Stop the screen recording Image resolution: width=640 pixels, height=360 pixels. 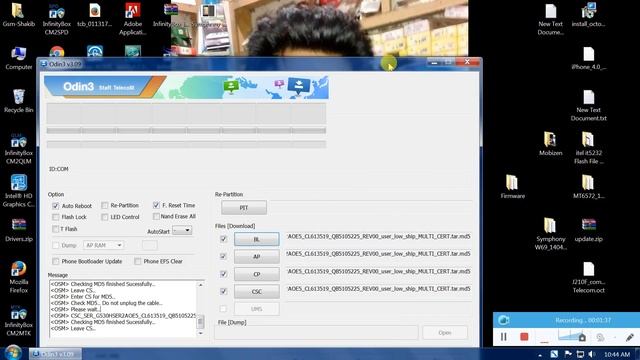pyautogui.click(x=524, y=337)
